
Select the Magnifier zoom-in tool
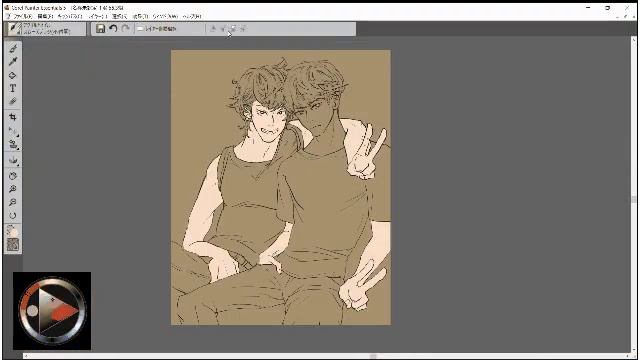(x=13, y=189)
